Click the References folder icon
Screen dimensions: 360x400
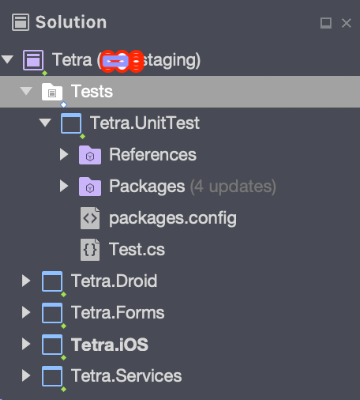tap(90, 155)
